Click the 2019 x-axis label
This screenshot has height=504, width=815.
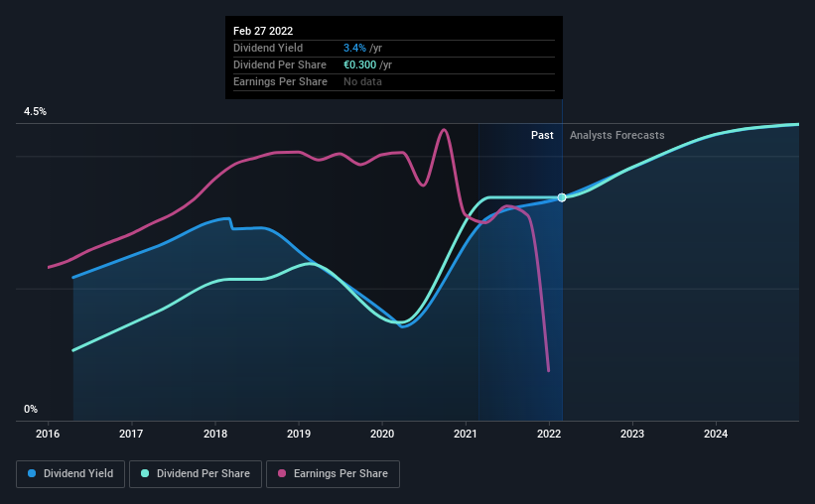(x=299, y=434)
